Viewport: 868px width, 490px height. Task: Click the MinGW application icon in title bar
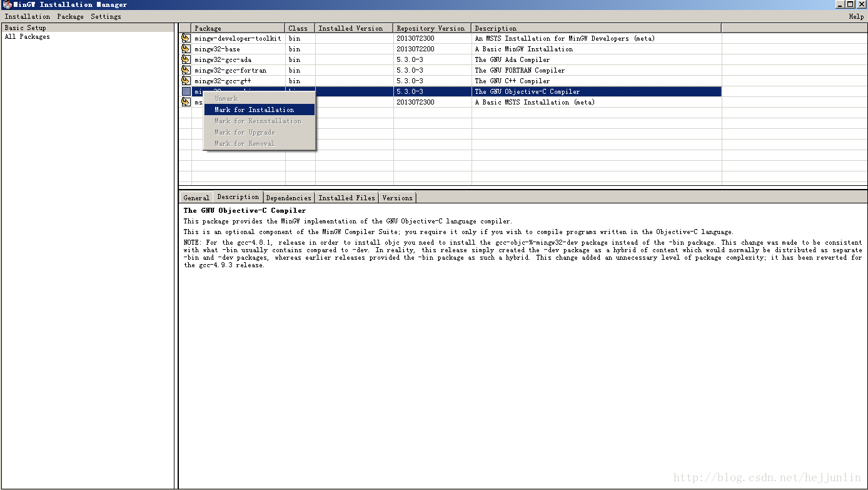point(7,4)
